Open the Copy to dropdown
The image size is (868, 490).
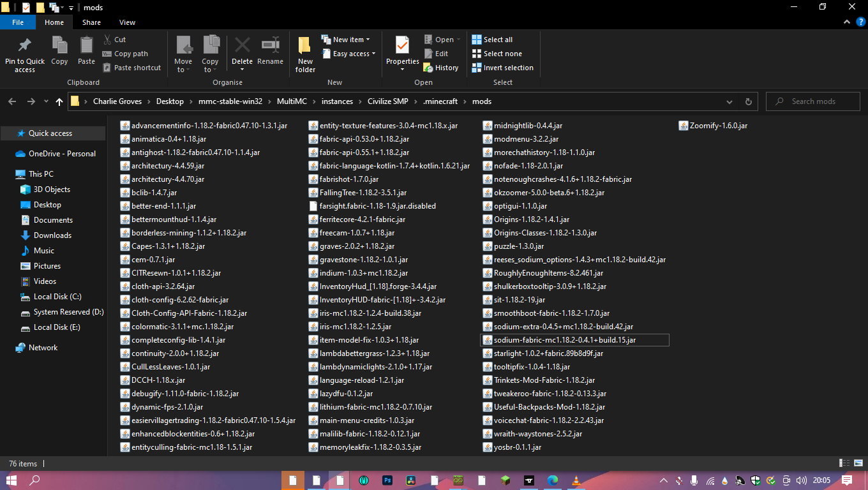(210, 66)
